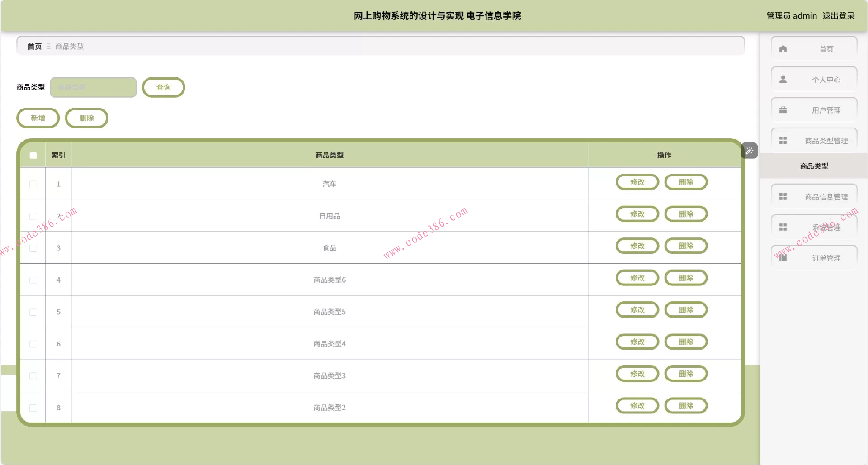Click 删除 for row 日用品

click(x=686, y=214)
